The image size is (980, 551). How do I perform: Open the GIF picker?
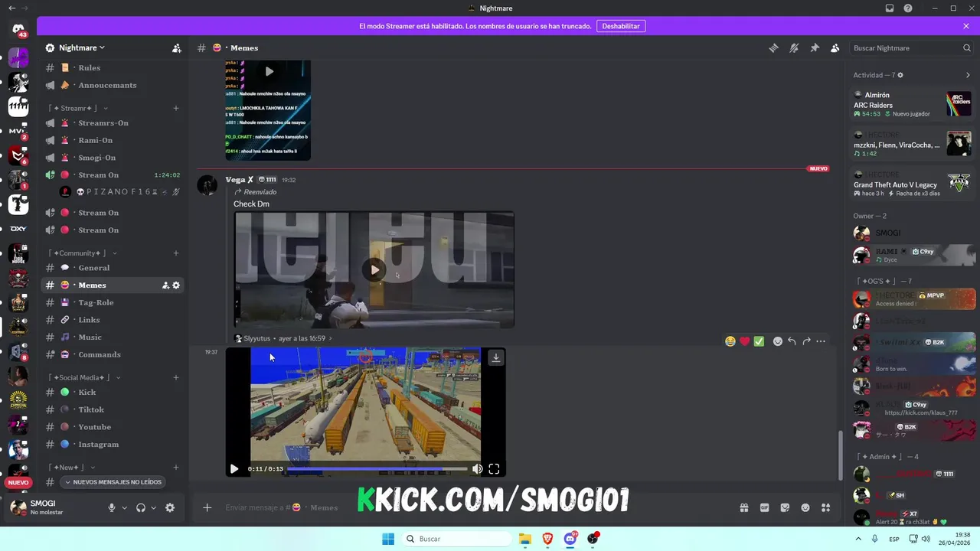[x=764, y=507]
